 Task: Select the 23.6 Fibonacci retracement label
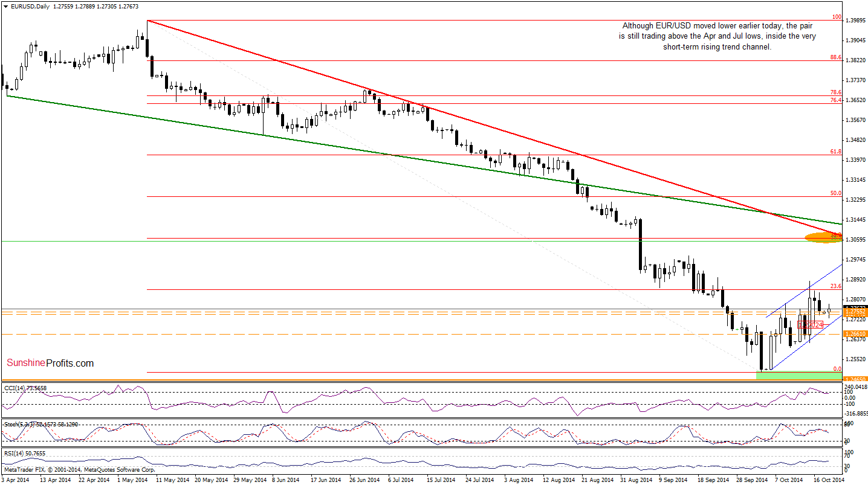tap(835, 287)
